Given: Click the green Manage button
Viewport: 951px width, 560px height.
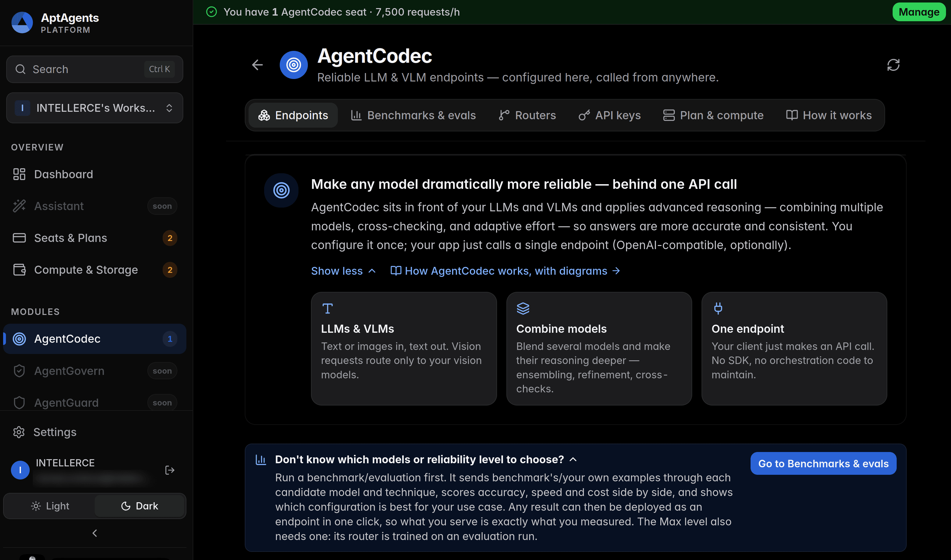Looking at the screenshot, I should click(x=919, y=12).
